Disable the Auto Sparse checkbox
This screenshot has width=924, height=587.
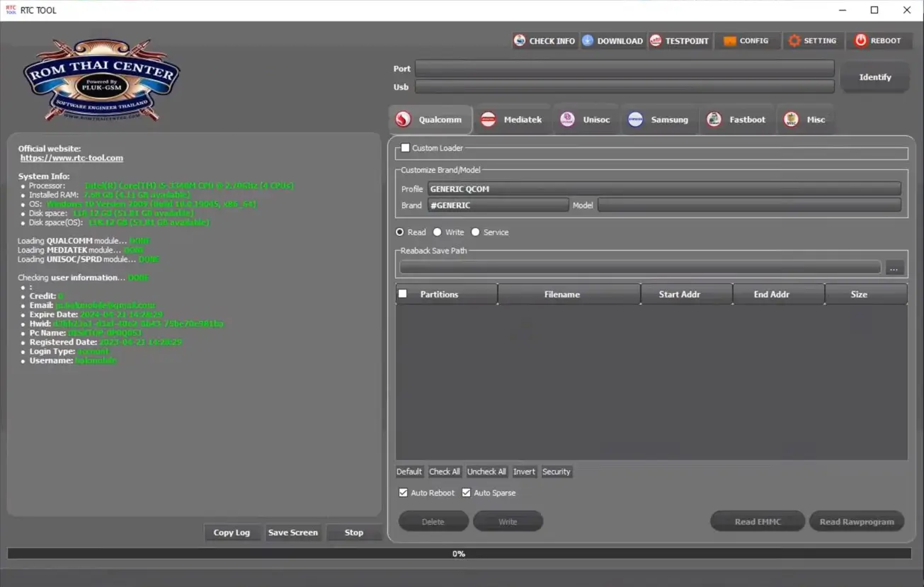pyautogui.click(x=467, y=493)
